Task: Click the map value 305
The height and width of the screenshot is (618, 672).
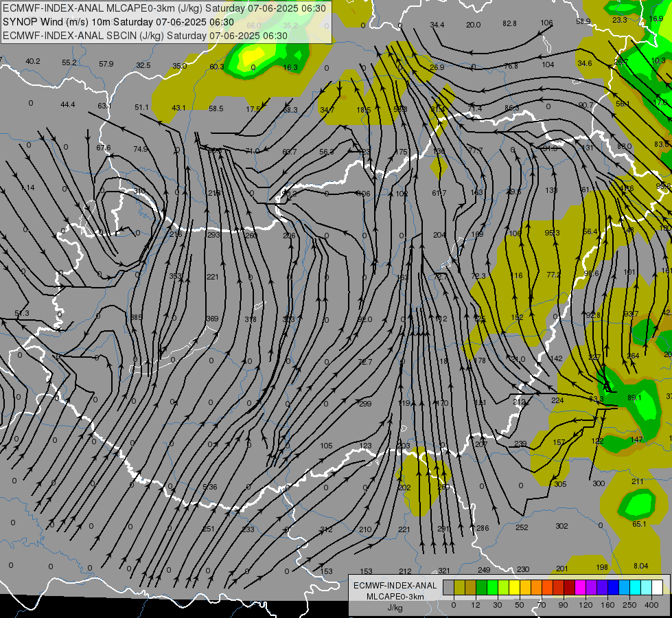Action: tap(560, 484)
